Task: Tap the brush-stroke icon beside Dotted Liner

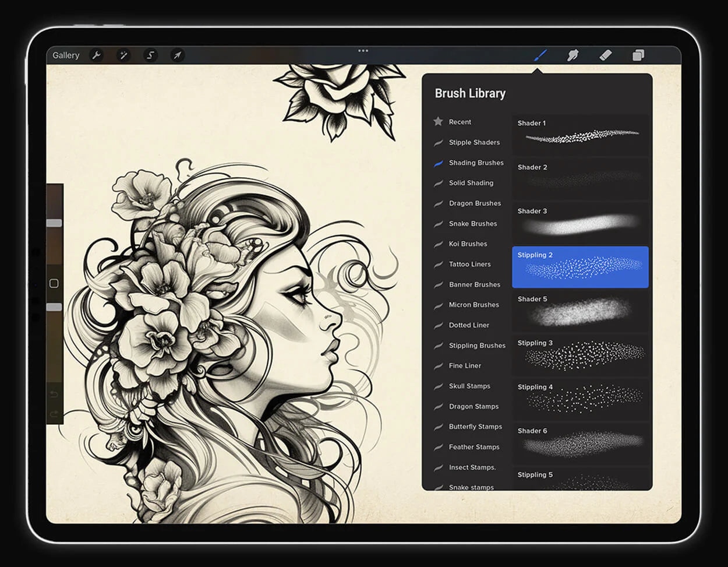Action: point(438,326)
